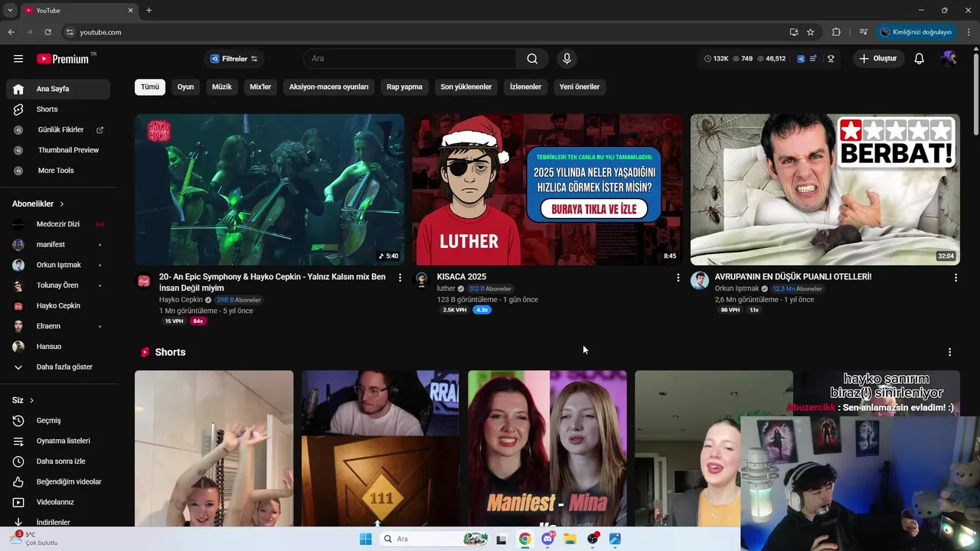Focus the YouTube search field
Image resolution: width=980 pixels, height=551 pixels.
point(410,59)
